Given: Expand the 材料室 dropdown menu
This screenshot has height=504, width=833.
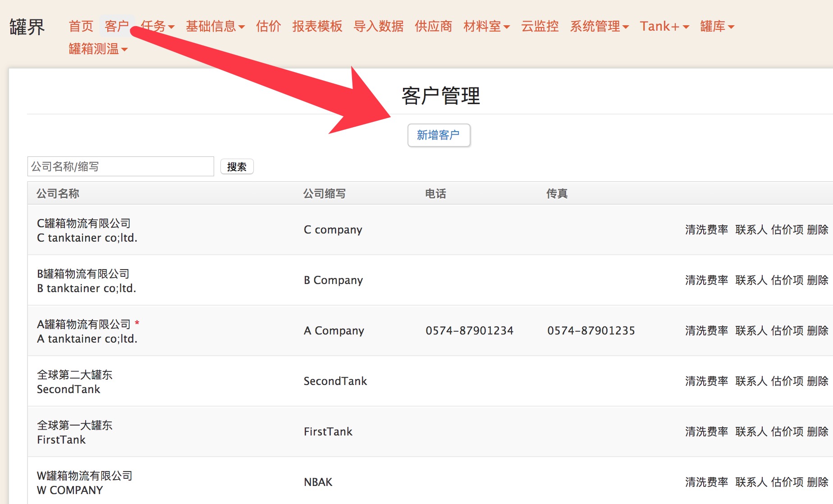Looking at the screenshot, I should 486,27.
